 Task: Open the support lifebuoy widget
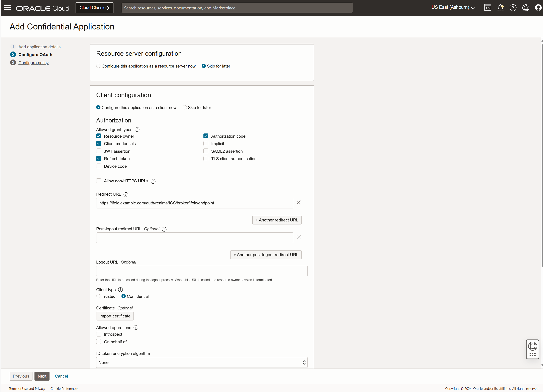point(532,349)
